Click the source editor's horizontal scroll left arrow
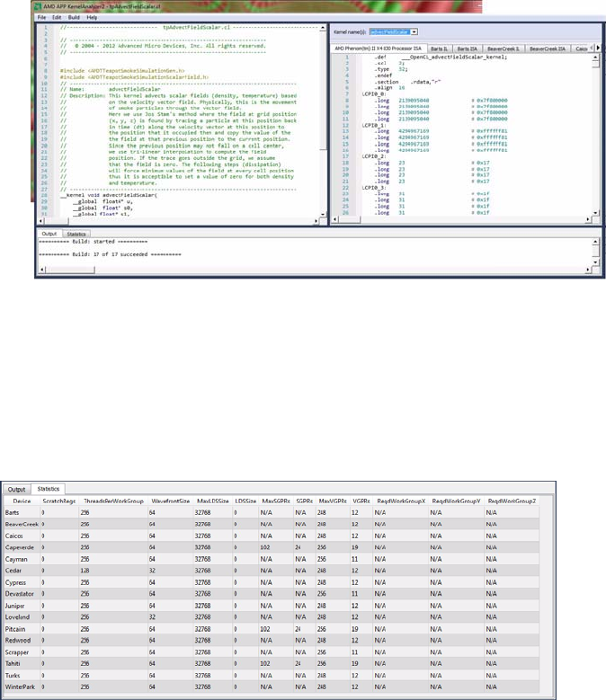 [x=40, y=221]
